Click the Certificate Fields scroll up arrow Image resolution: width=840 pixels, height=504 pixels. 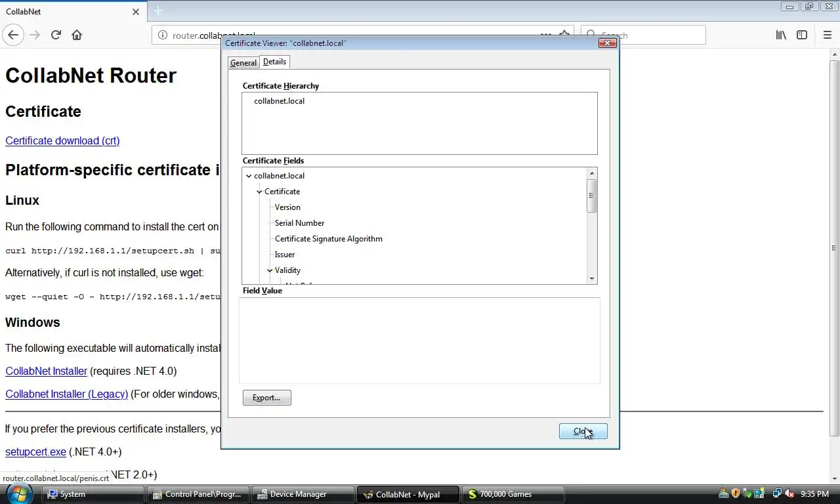point(592,173)
